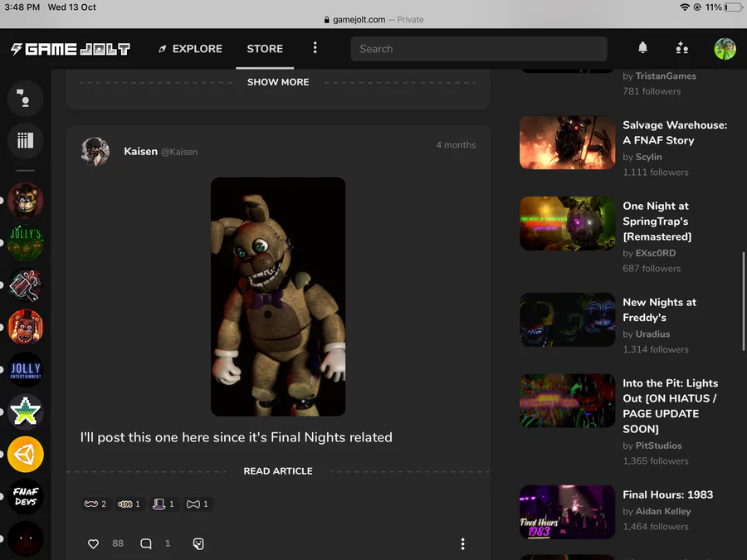Open developer Aidan Kelley profile link

pyautogui.click(x=663, y=511)
